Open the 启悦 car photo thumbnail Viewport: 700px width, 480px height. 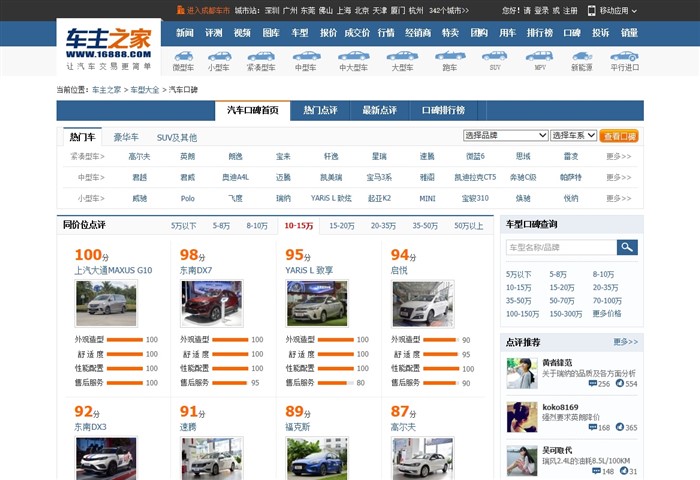click(423, 304)
